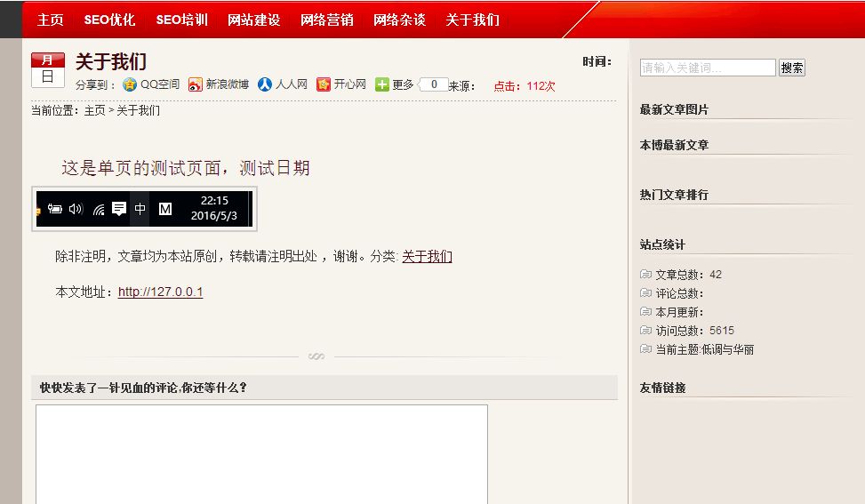The height and width of the screenshot is (504, 865).
Task: Open the 关于我们 category link in the article
Action: [427, 256]
